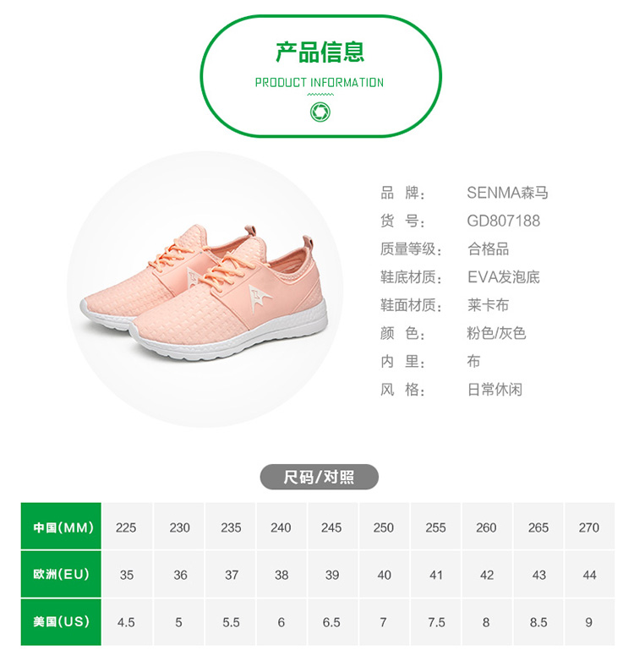Click the 日常休闲 style value
Screen dimensions: 634x672
click(495, 389)
